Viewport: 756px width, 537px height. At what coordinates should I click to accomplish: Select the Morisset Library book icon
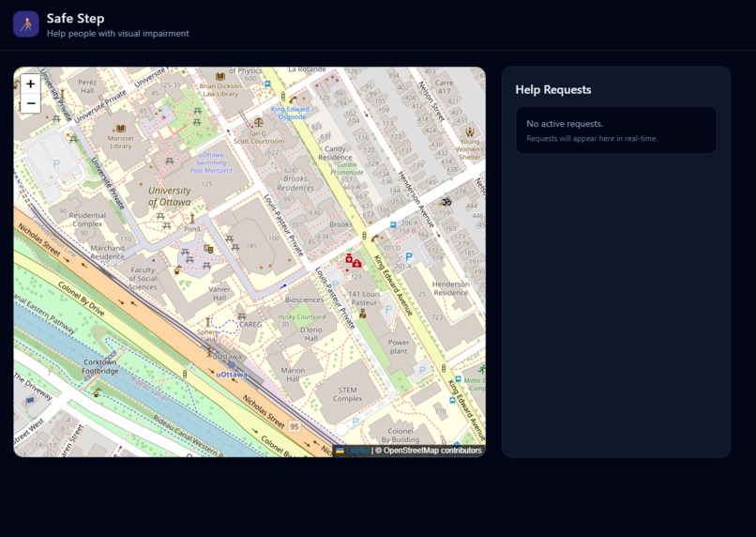click(121, 129)
